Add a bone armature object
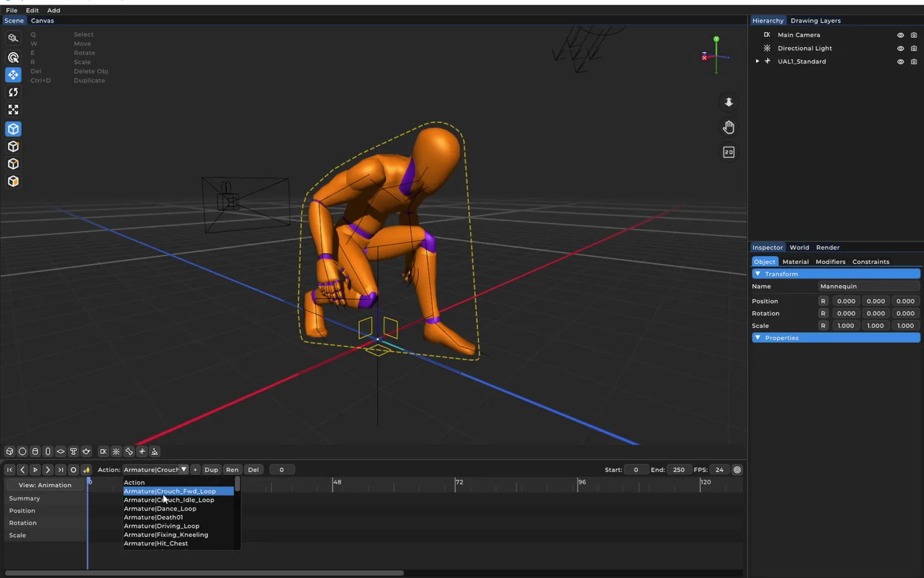 point(129,451)
